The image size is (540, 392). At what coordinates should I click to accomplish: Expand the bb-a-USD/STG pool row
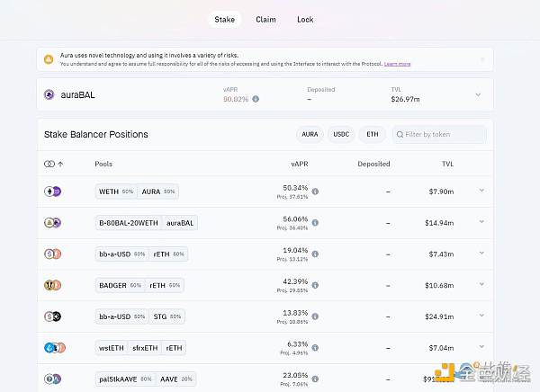click(x=481, y=316)
